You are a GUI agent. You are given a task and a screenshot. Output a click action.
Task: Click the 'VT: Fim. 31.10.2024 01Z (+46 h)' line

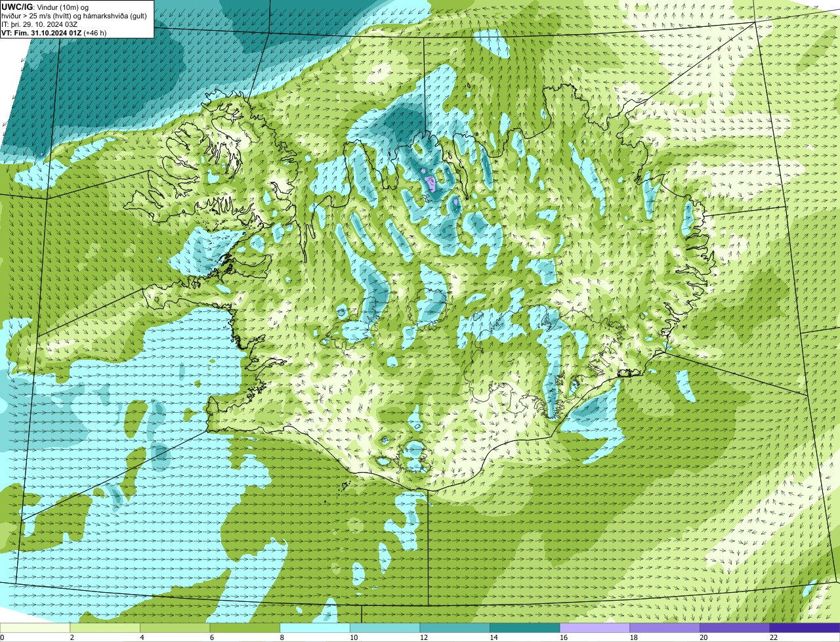point(54,33)
